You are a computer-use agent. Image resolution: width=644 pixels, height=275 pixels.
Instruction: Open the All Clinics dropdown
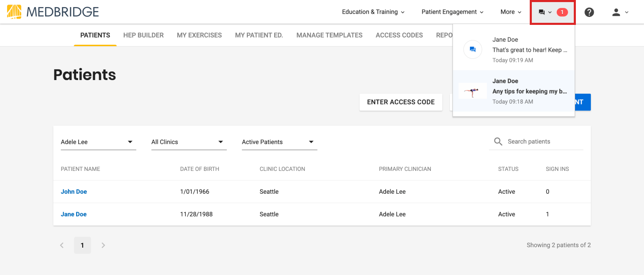[189, 142]
